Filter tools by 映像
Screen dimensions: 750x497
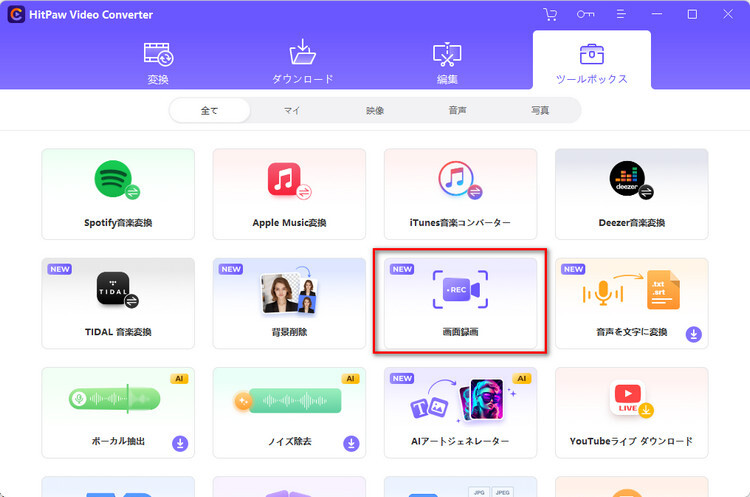click(375, 110)
